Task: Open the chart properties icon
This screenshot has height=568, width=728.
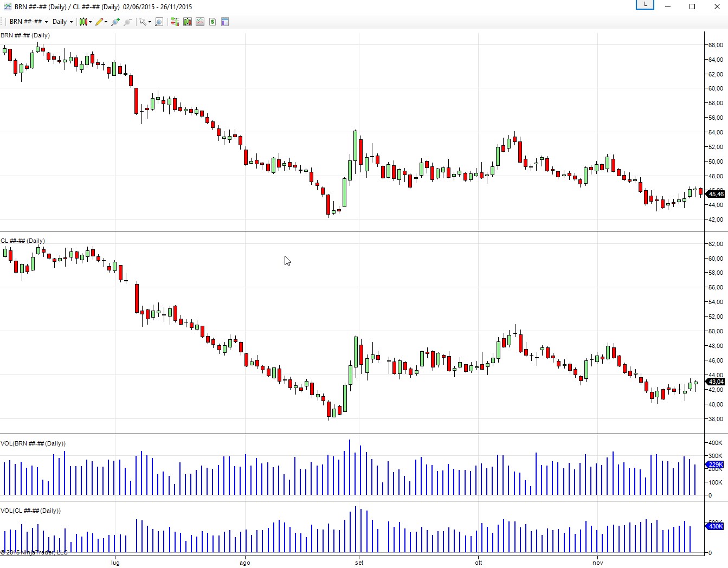Action: (225, 22)
